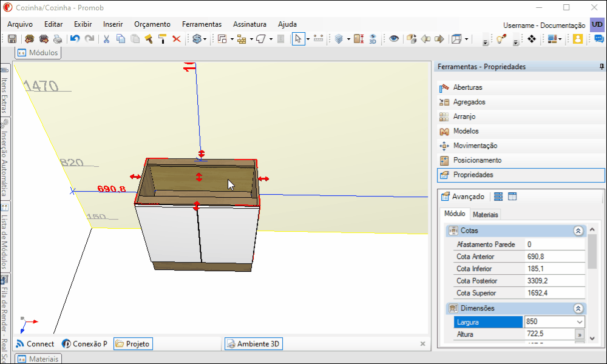Pin the Ferramentas - Propriedades panel

pyautogui.click(x=602, y=67)
